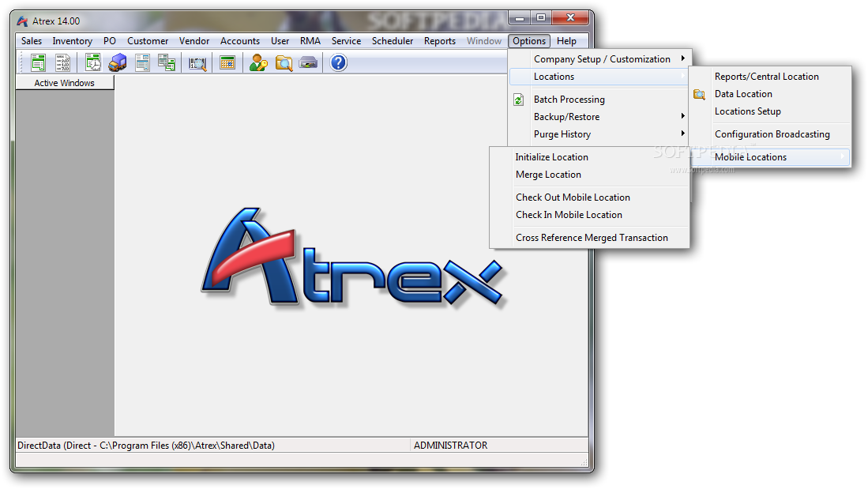This screenshot has width=868, height=489.
Task: Click the barcode search toolbar icon
Action: (197, 64)
